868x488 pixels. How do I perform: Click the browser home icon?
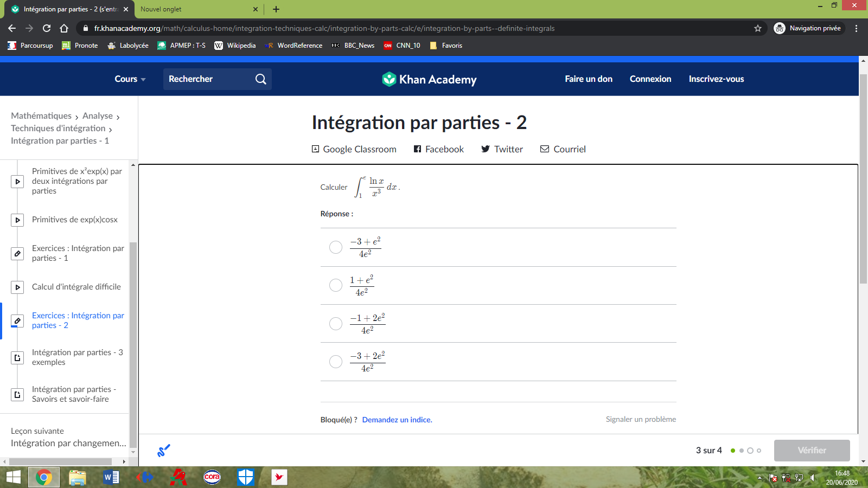pyautogui.click(x=64, y=28)
